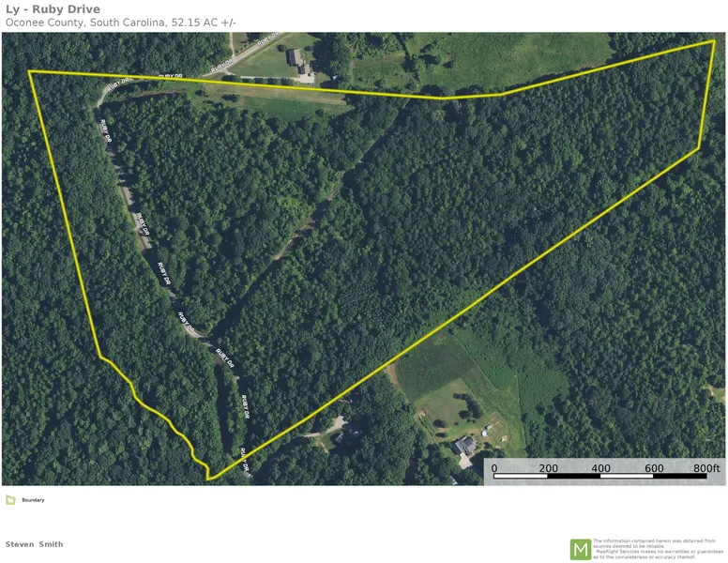Click the house in woods near bottom center

pyautogui.click(x=348, y=434)
